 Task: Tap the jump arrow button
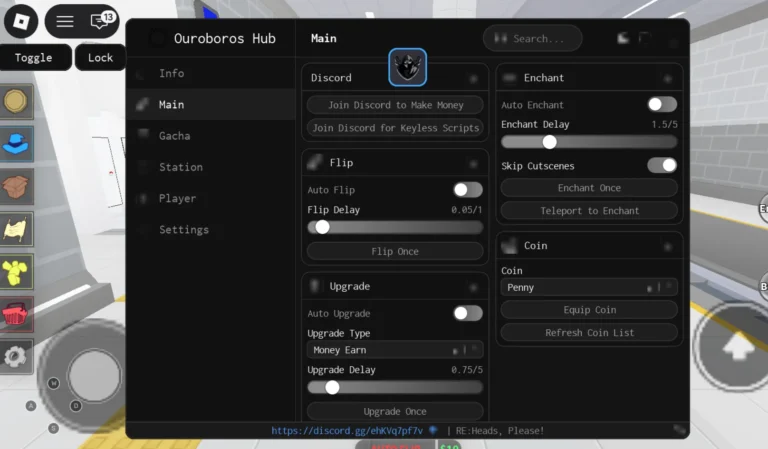click(x=737, y=348)
